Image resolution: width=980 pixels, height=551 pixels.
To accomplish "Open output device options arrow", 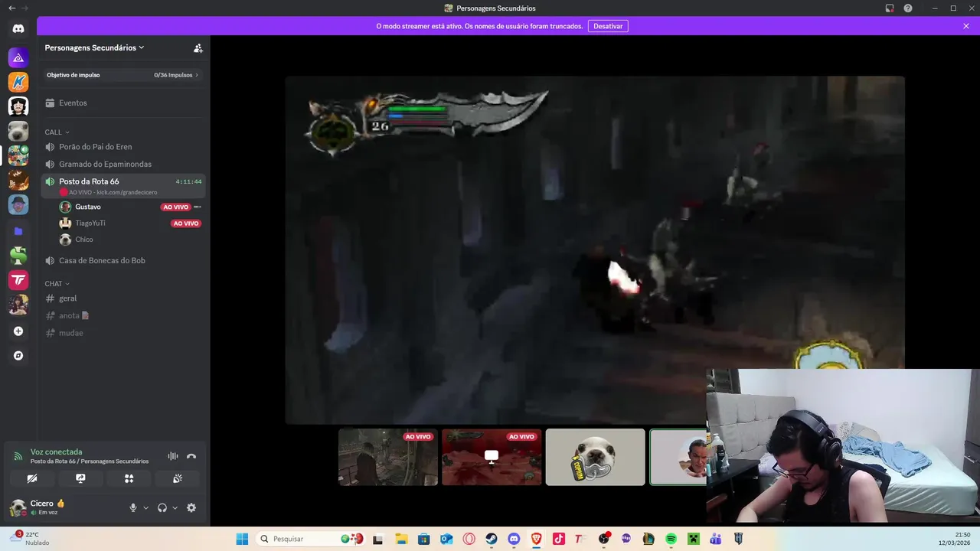I will pyautogui.click(x=175, y=507).
